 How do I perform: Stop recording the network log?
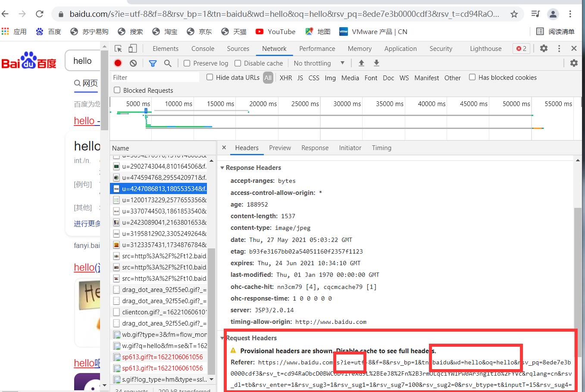pyautogui.click(x=118, y=63)
